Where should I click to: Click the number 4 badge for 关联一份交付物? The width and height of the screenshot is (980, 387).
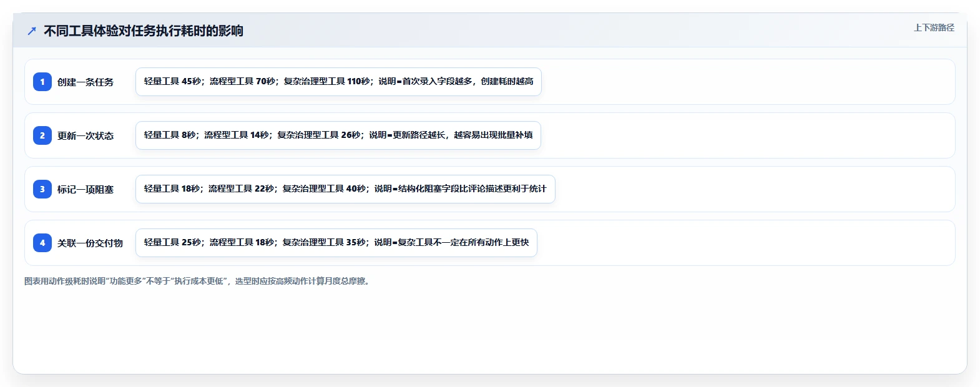[x=42, y=243]
